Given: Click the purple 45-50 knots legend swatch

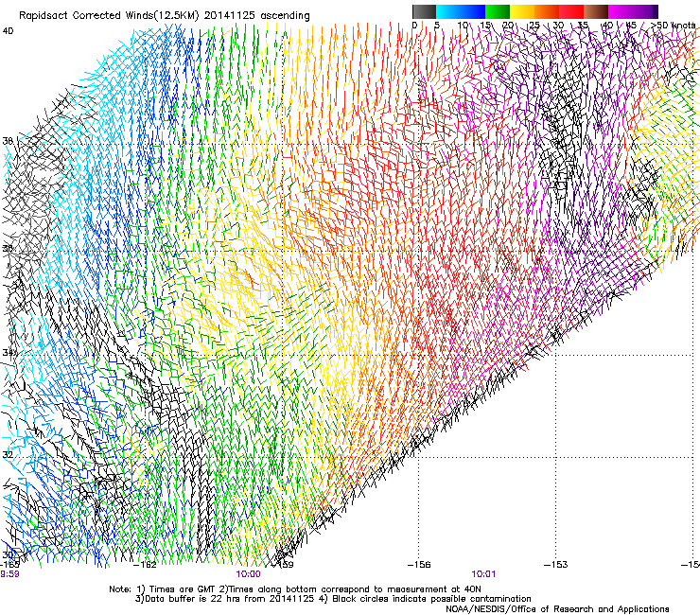Looking at the screenshot, I should tap(645, 11).
